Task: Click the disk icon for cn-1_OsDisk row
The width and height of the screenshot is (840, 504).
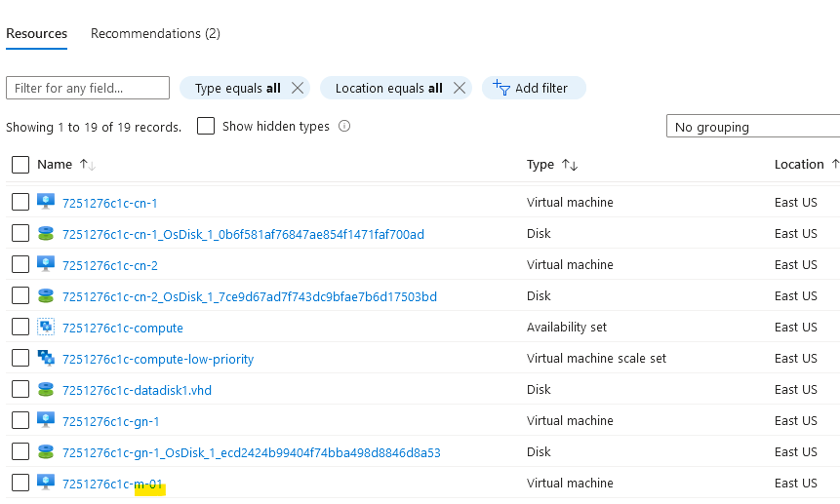Action: [x=46, y=233]
